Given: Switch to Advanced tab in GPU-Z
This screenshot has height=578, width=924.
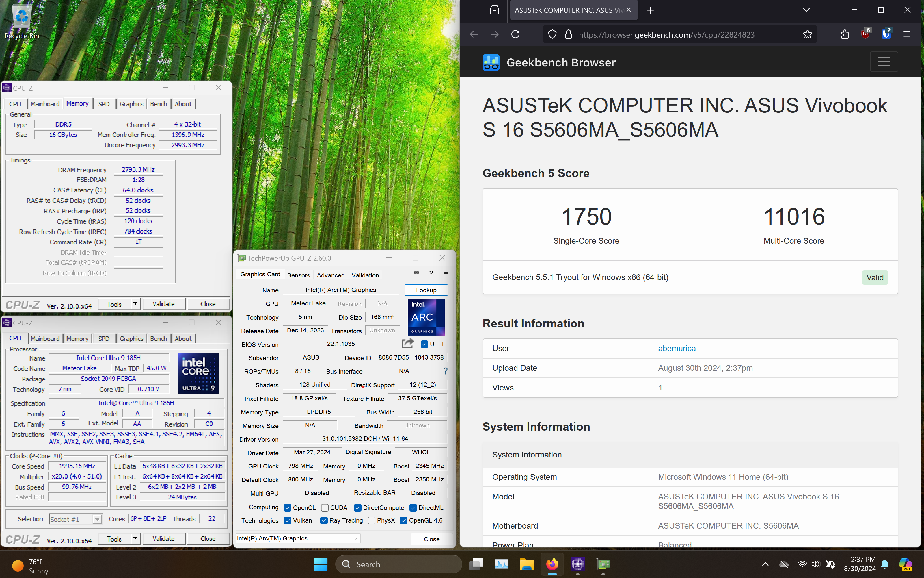Looking at the screenshot, I should (331, 275).
